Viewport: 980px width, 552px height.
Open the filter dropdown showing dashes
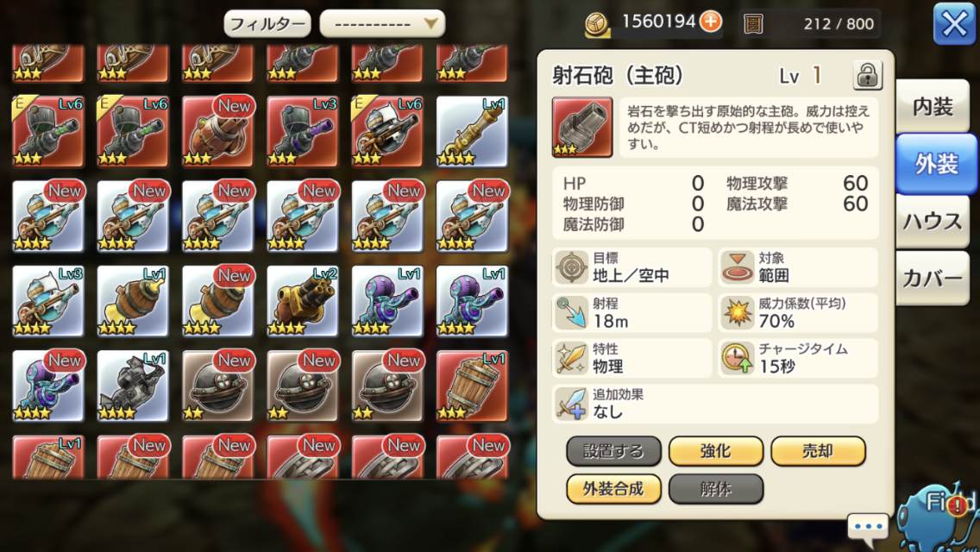click(x=382, y=24)
